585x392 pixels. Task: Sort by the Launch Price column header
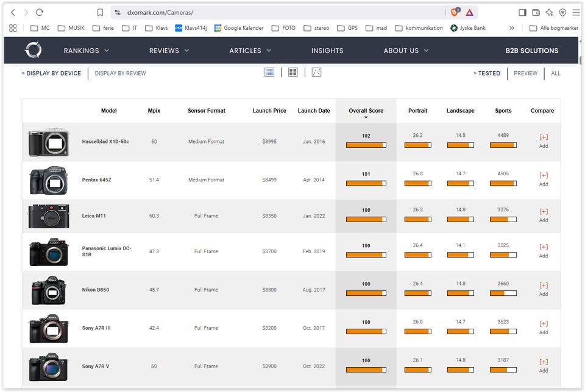click(x=269, y=111)
